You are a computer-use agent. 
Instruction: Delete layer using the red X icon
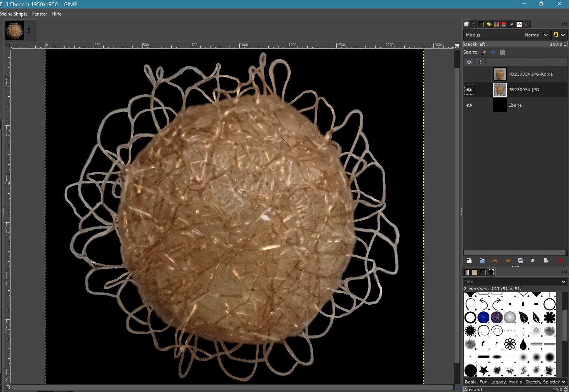(x=560, y=261)
